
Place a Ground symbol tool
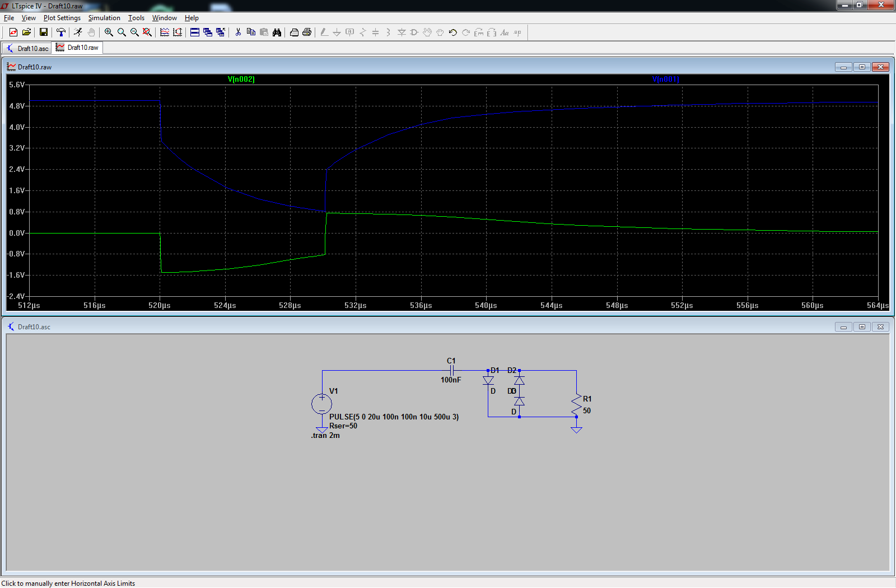click(x=337, y=32)
